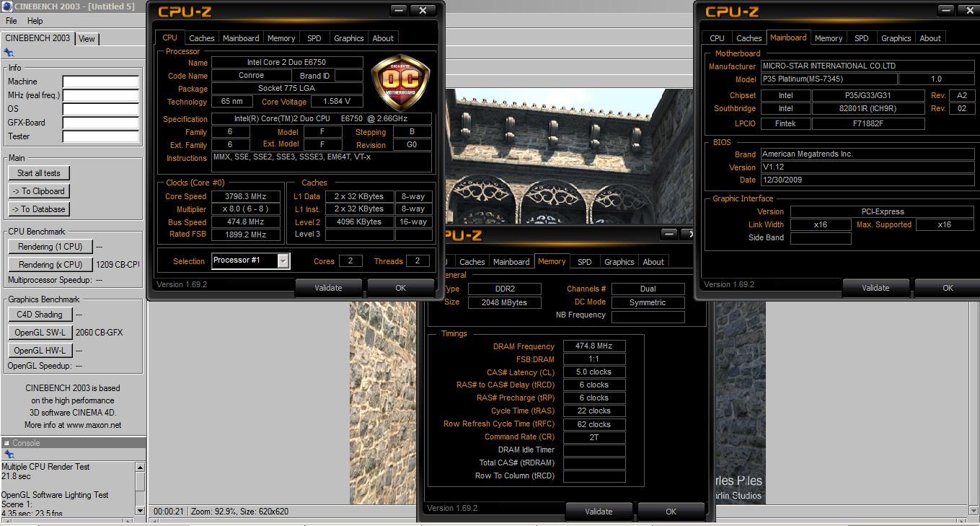Open About tab in left CPU-Z window
Viewport: 980px width, 526px height.
[384, 38]
